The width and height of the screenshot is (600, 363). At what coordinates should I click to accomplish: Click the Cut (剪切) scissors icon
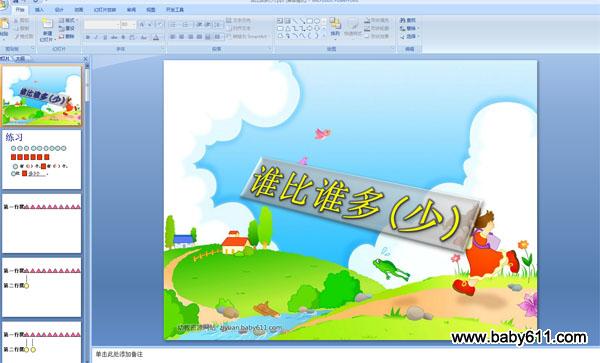(x=16, y=20)
